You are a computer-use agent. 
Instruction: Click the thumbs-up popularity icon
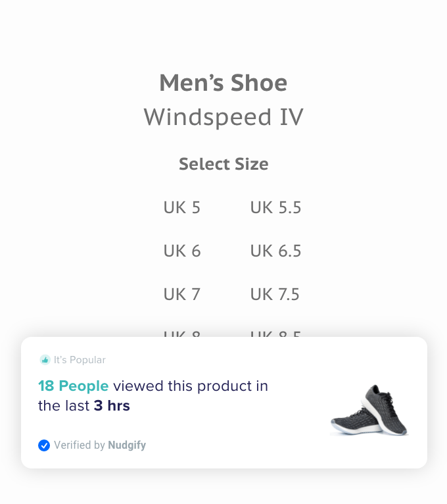(x=45, y=360)
